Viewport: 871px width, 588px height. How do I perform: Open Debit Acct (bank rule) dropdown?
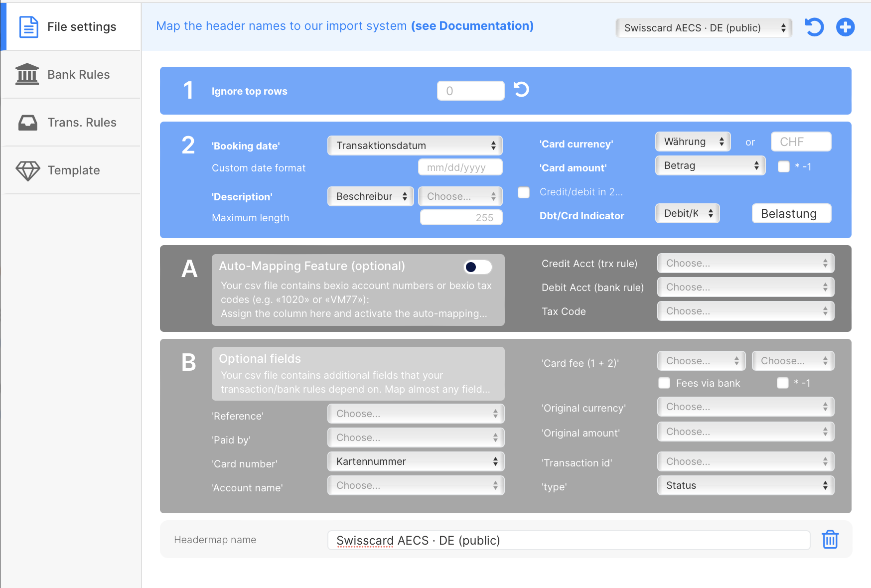click(x=745, y=287)
